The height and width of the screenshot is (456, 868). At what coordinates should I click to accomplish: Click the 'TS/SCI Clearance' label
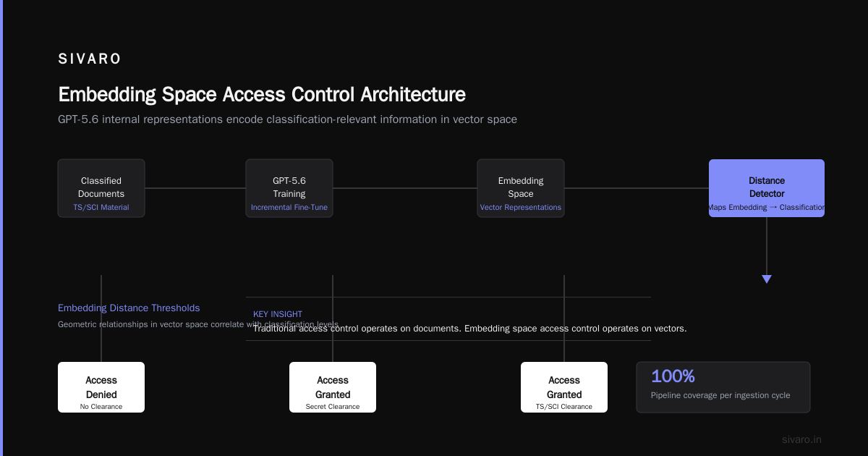point(564,407)
